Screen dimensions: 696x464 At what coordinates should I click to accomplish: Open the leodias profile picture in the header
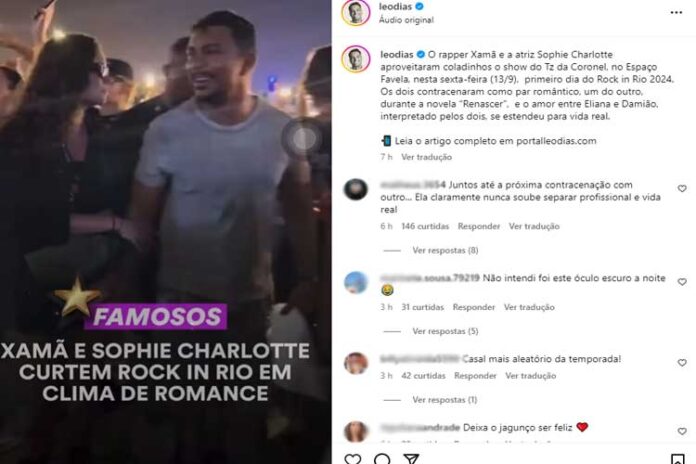pyautogui.click(x=356, y=12)
